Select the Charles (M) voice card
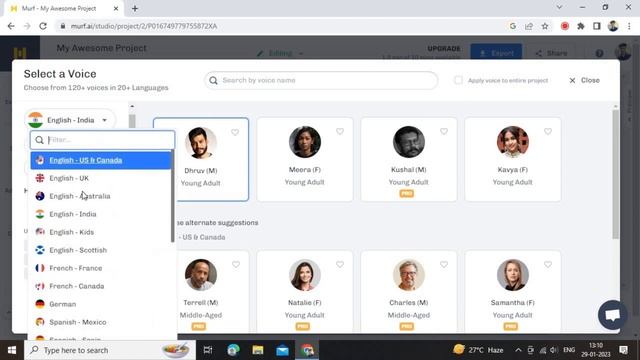Screen dimensions: 640x360 click(x=409, y=292)
